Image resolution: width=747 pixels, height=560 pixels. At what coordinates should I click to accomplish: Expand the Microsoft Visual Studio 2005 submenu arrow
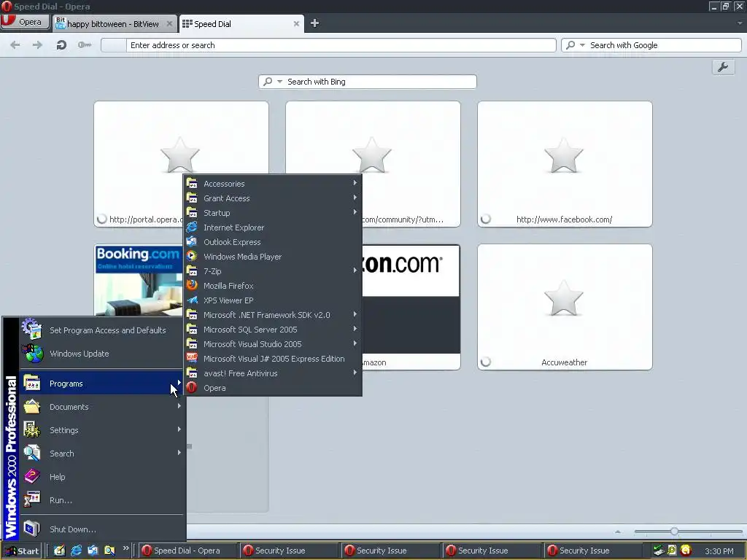tap(355, 343)
